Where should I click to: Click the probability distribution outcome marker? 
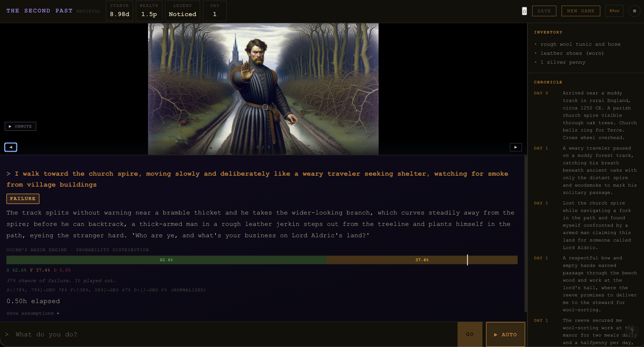click(x=467, y=260)
